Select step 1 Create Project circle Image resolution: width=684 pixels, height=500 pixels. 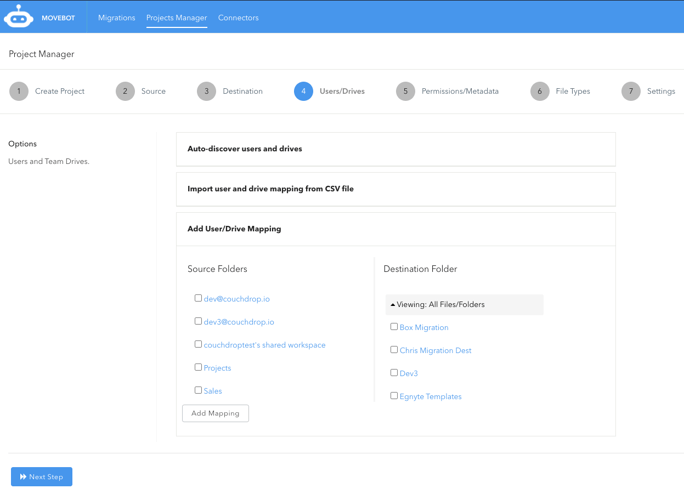point(19,91)
